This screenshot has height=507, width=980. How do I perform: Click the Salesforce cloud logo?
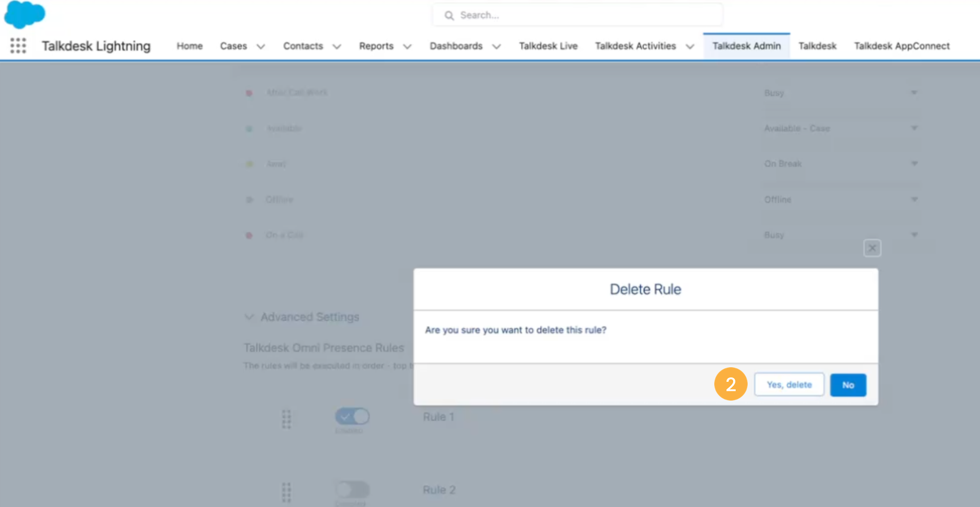[x=25, y=14]
